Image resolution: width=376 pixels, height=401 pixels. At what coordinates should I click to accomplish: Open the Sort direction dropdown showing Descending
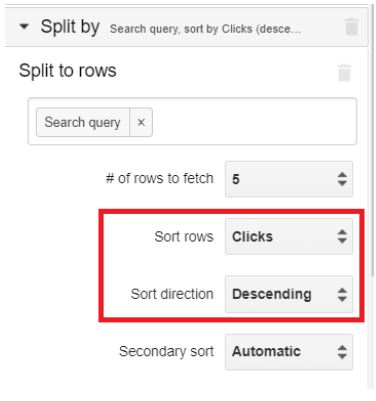point(289,294)
